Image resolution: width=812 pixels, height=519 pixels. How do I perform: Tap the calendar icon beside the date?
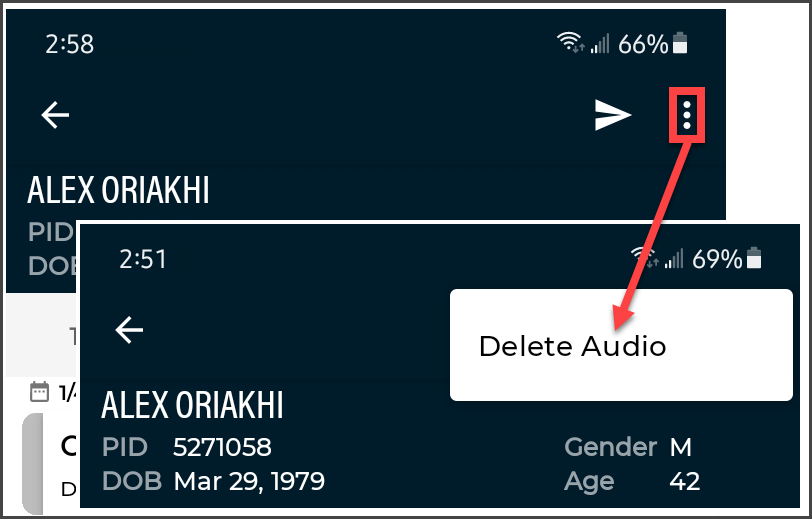[x=39, y=391]
